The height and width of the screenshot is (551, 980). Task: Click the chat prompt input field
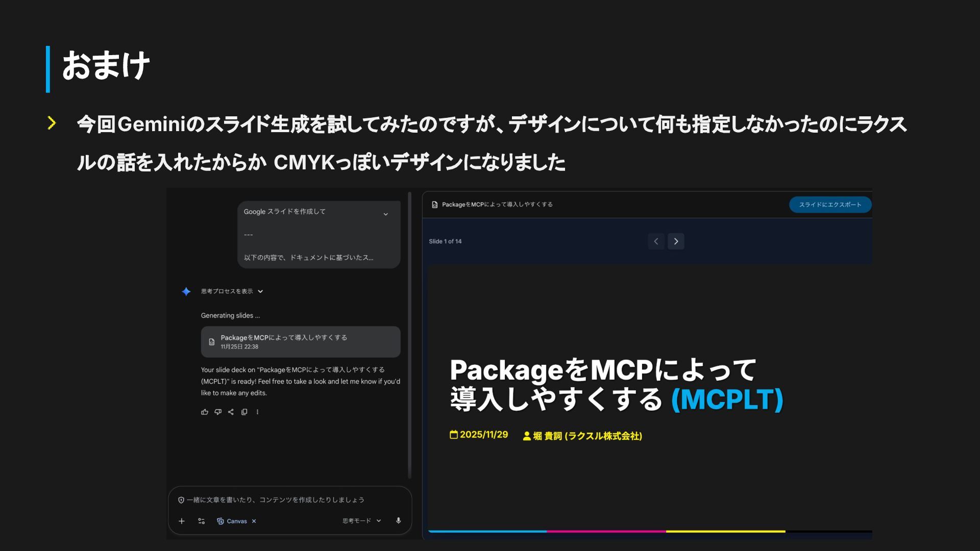point(276,500)
